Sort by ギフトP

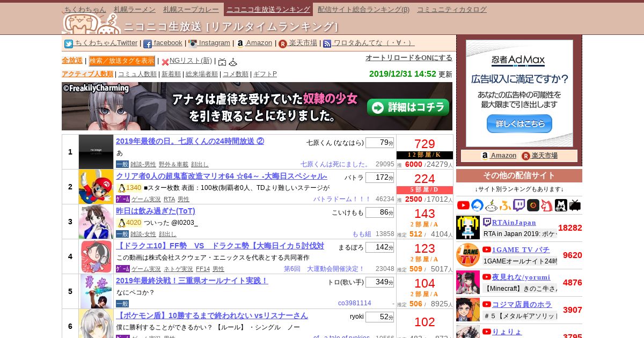(x=265, y=74)
